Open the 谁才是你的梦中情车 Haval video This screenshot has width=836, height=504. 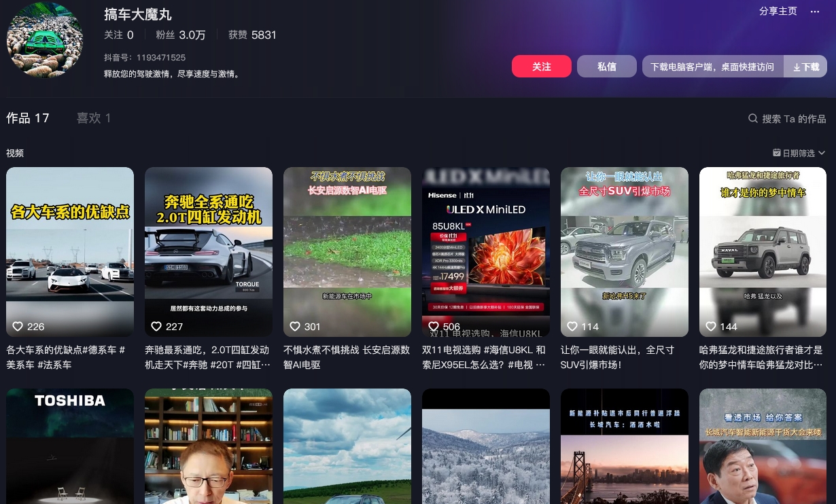click(x=763, y=252)
